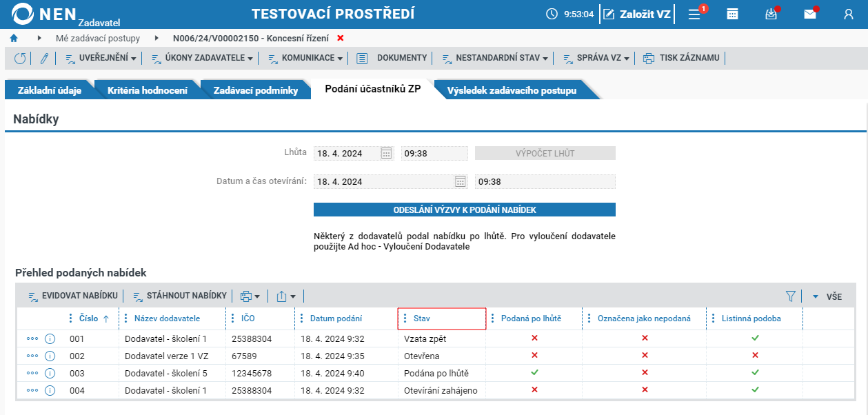Open the home icon in breadcrumb

[x=14, y=38]
